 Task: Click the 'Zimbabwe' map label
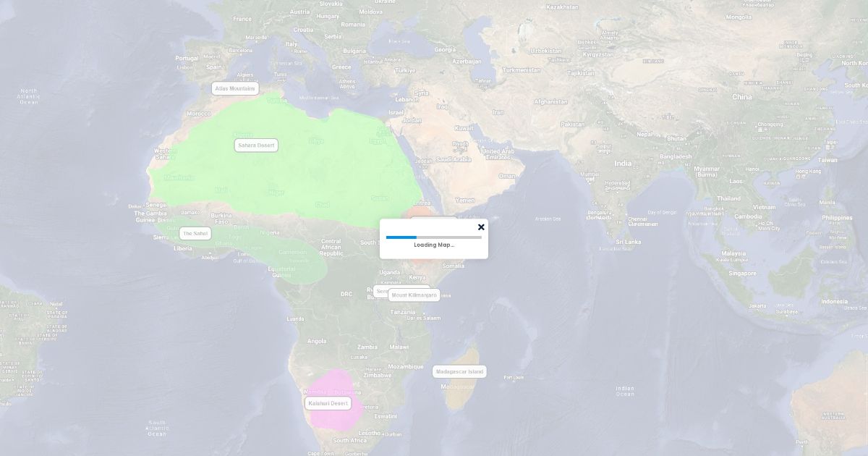[x=378, y=375]
